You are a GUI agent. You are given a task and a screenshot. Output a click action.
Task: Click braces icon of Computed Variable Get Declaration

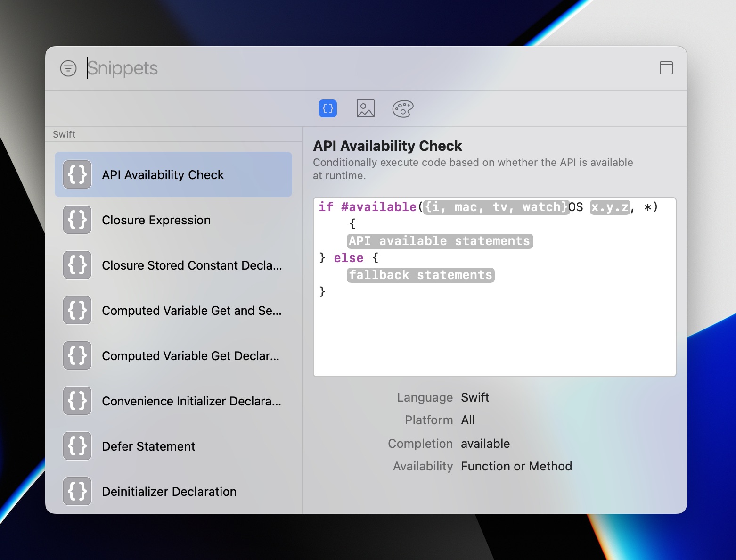pos(77,355)
